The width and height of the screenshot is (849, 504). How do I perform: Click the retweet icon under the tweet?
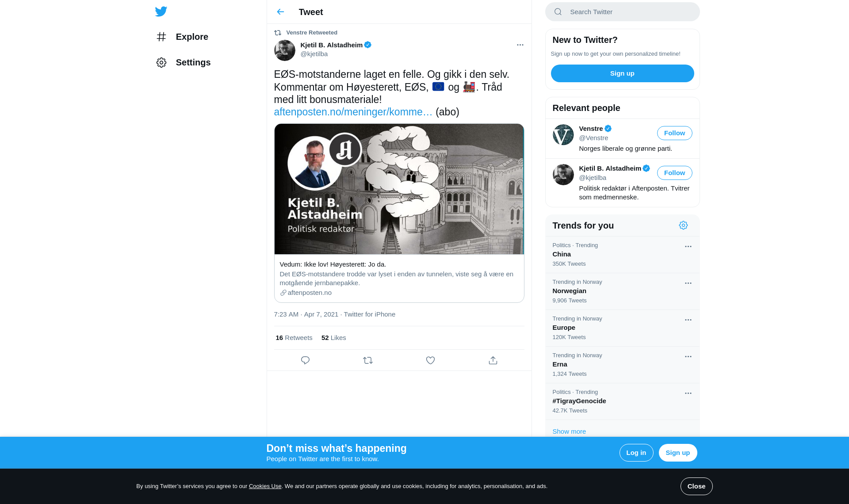368,360
